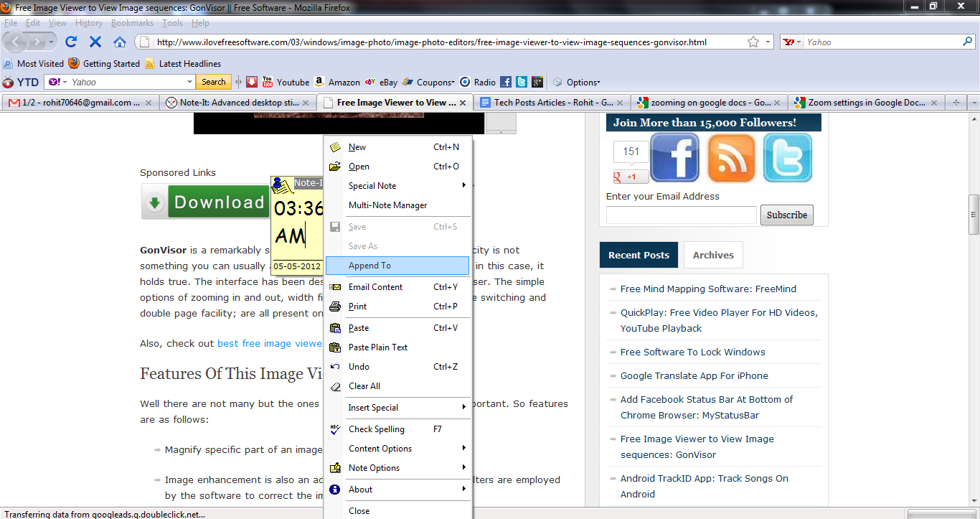
Task: Open the large Facebook follow icon
Action: point(675,158)
